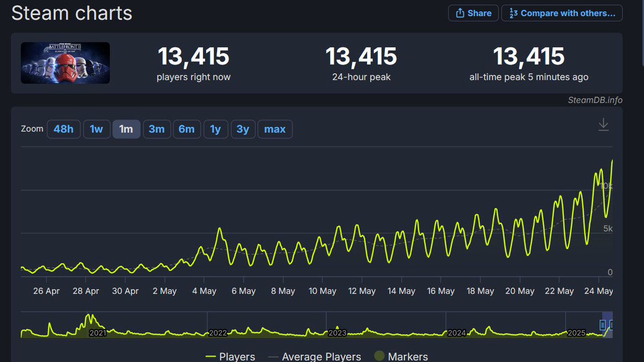Click the 2022 region of the overview timeline
Image resolution: width=644 pixels, height=362 pixels.
[217, 333]
